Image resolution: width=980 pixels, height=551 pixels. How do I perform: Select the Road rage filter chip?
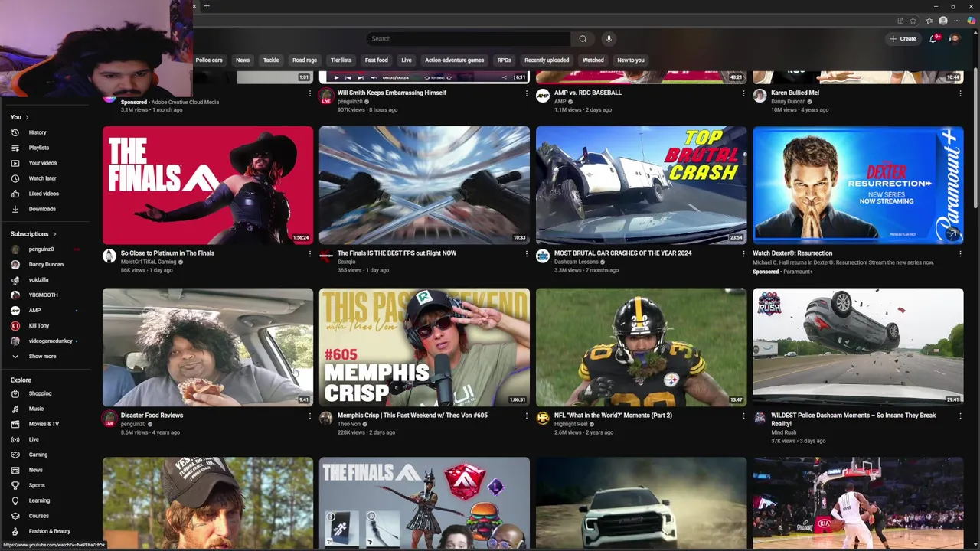305,60
